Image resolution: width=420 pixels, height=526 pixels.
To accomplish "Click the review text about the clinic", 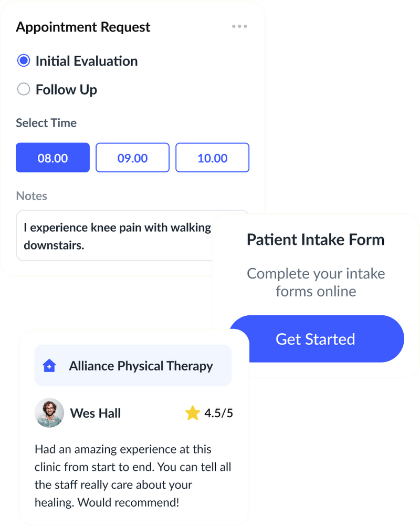I will tap(133, 476).
